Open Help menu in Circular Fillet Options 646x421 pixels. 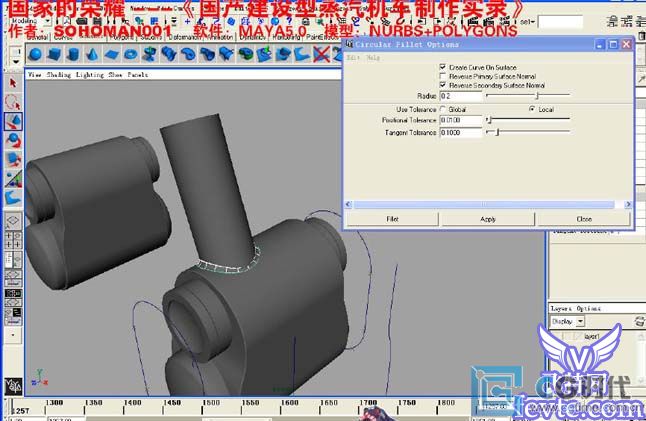coord(373,58)
